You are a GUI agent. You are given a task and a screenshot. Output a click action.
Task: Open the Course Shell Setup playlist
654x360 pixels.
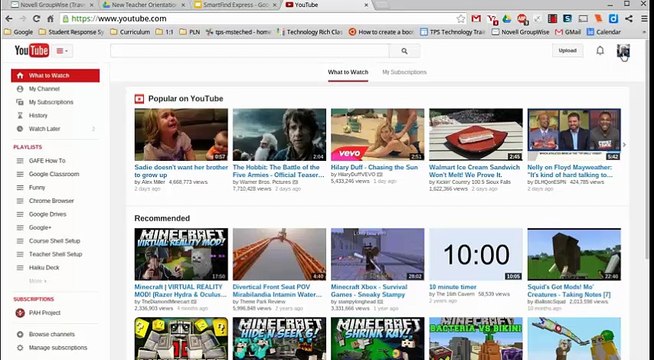54,241
